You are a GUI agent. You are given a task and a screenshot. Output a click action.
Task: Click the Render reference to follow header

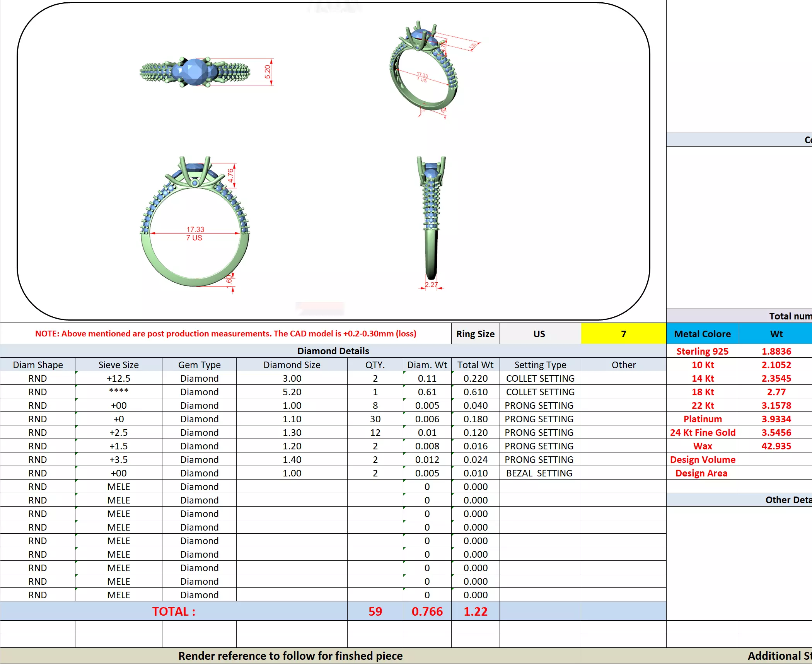click(290, 656)
